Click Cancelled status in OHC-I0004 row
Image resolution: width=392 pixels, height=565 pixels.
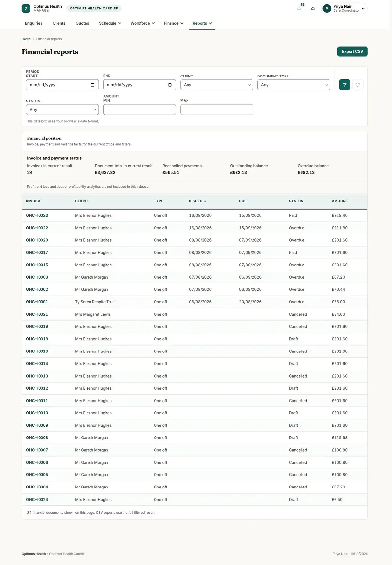[x=298, y=487]
